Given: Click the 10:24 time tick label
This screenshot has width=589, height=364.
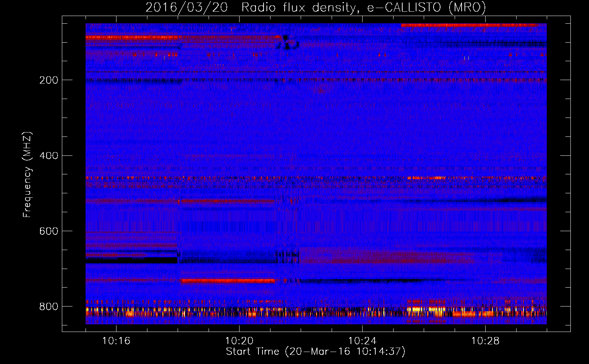Looking at the screenshot, I should 362,341.
